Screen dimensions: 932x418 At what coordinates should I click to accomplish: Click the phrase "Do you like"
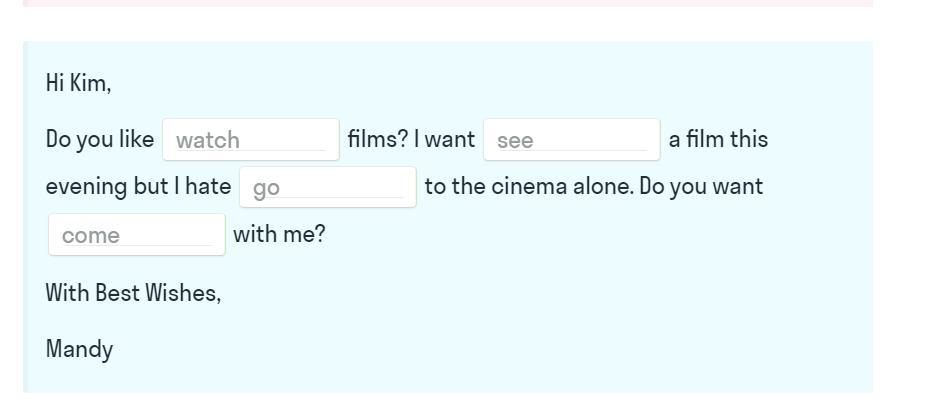click(x=100, y=139)
